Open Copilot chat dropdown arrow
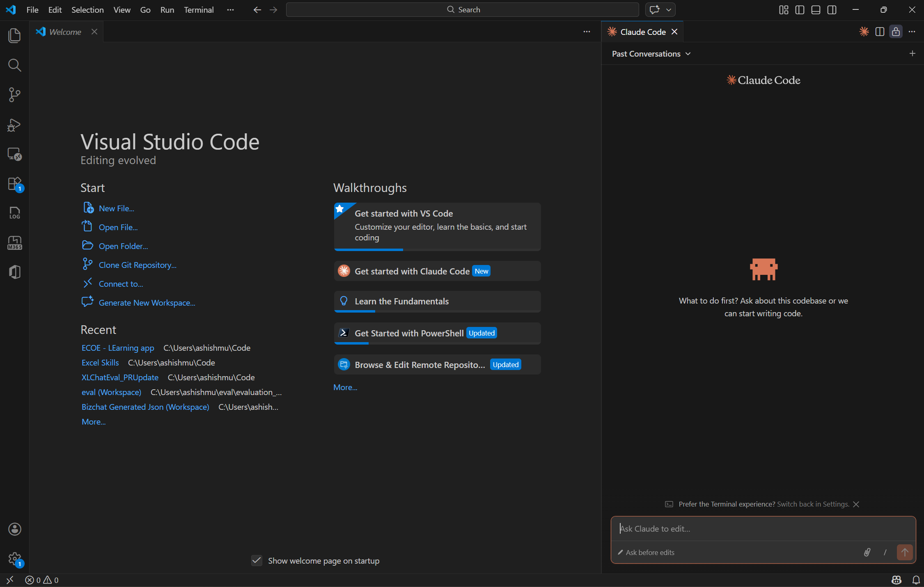 click(x=669, y=10)
